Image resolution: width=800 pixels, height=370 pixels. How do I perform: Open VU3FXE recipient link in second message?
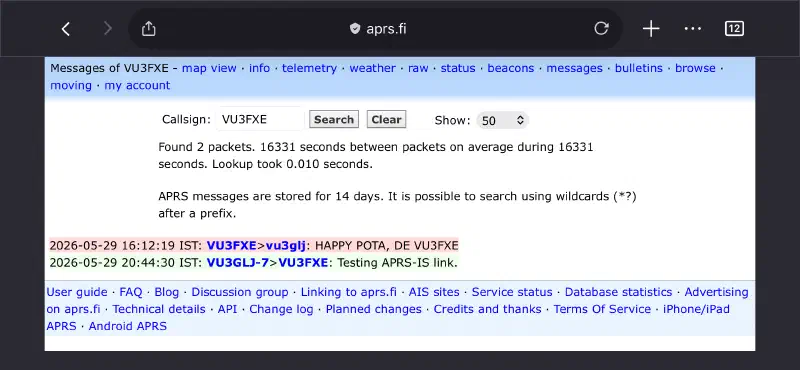(303, 263)
